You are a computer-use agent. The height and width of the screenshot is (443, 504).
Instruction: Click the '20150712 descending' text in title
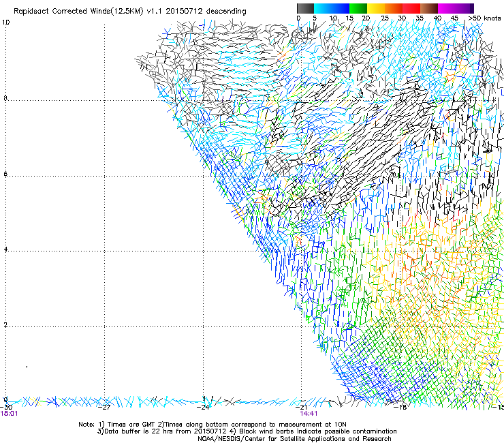(206, 11)
